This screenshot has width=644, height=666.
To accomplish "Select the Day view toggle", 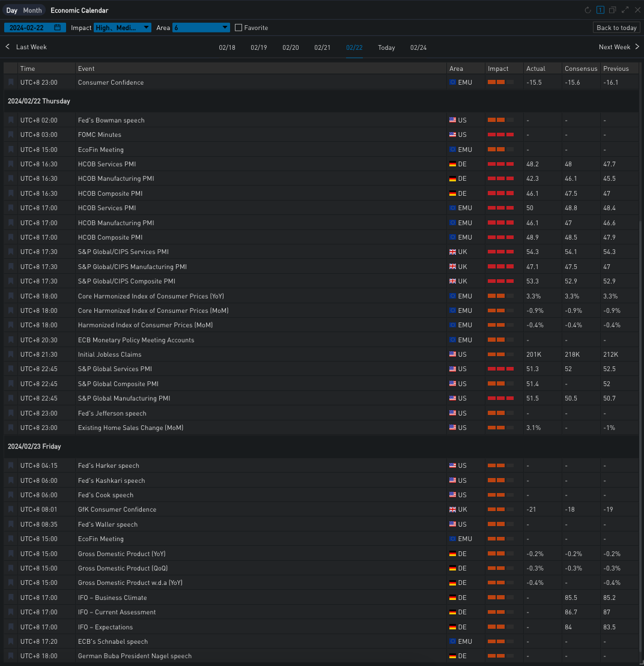I will 12,10.
